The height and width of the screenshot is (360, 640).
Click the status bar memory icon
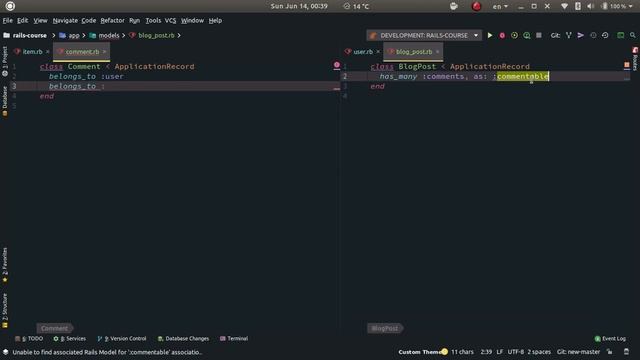coord(627,352)
